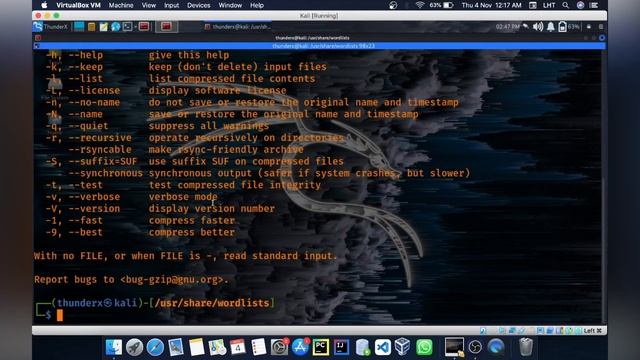This screenshot has width=640, height=360.
Task: Click the 'Left ⌘' host key indicator
Action: click(x=592, y=331)
